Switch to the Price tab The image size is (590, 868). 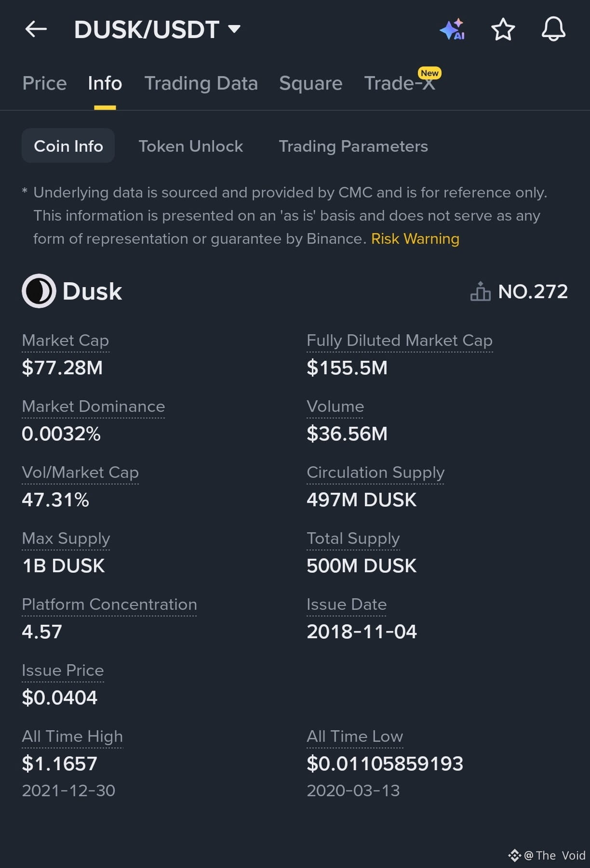click(x=44, y=83)
